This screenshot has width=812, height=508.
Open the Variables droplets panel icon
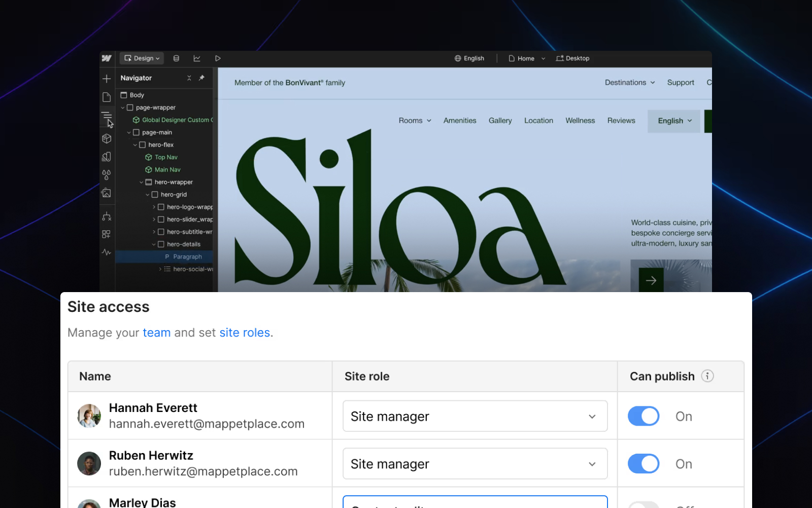107,175
